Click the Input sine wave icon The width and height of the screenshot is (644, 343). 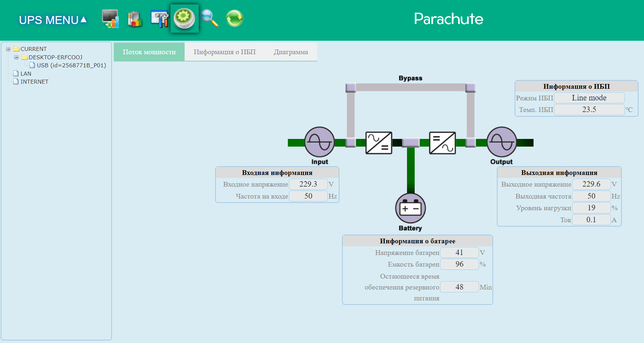coord(319,142)
